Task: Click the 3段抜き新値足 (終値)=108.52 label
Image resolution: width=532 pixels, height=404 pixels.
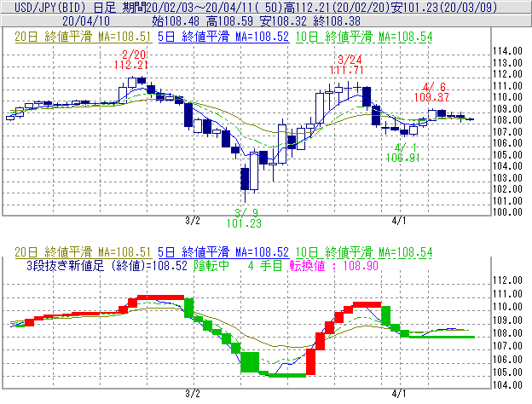Action: pos(107,266)
